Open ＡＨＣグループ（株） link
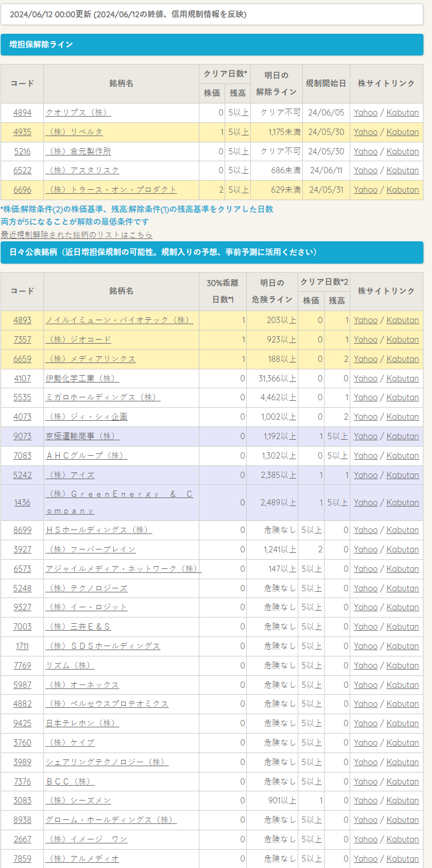The image size is (432, 868). (87, 456)
